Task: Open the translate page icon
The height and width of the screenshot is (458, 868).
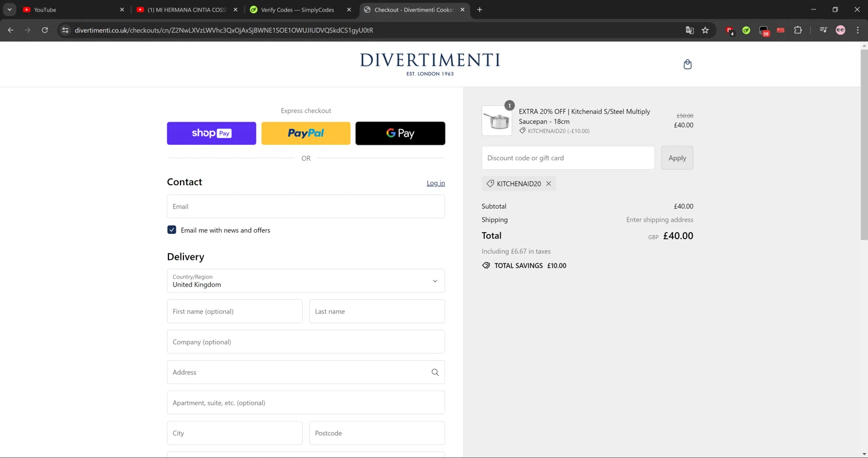Action: pyautogui.click(x=689, y=30)
